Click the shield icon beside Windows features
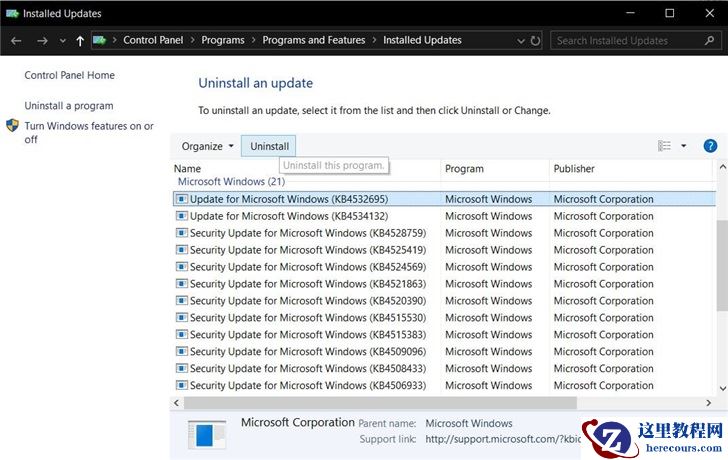Viewport: 728px width, 460px height. [x=13, y=125]
